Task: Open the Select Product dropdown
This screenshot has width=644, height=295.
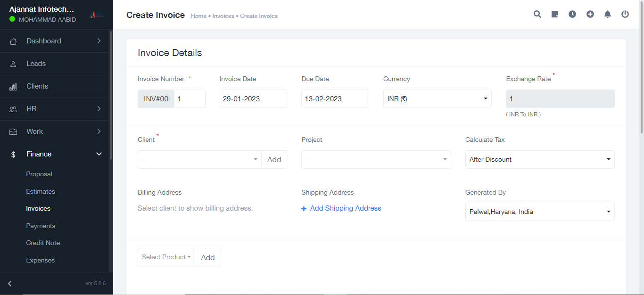Action: 166,257
